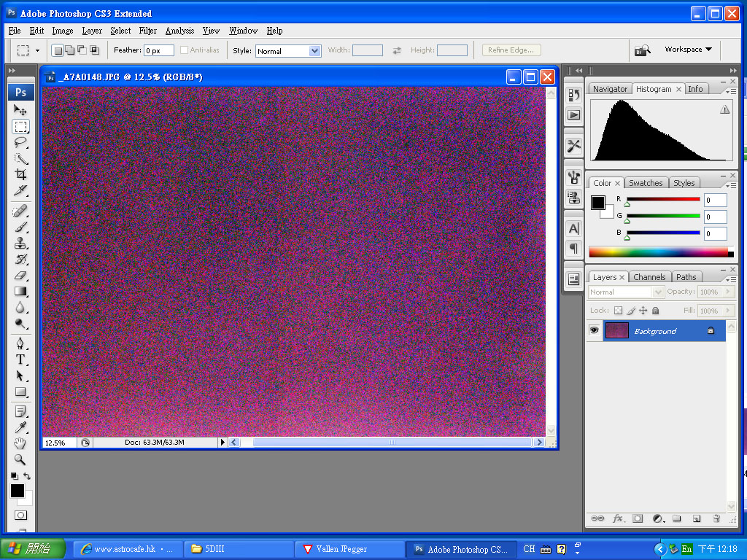Open the Filter menu
The image size is (747, 560).
click(148, 31)
